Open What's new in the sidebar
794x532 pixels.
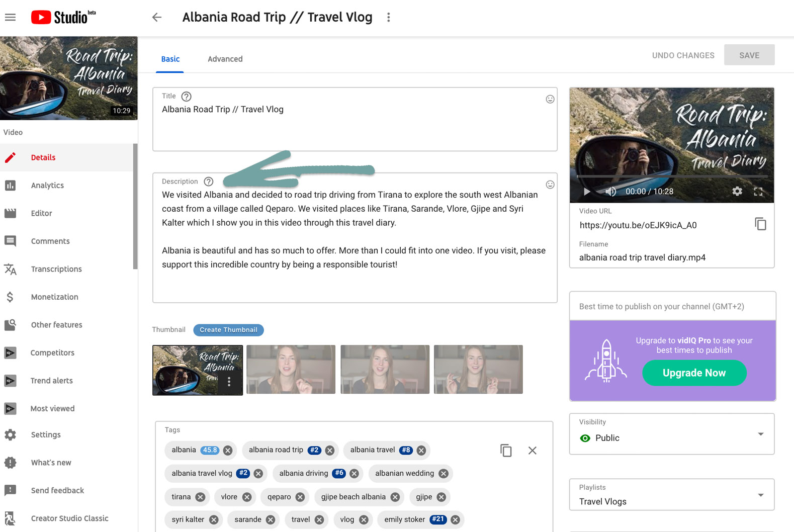(x=67, y=463)
